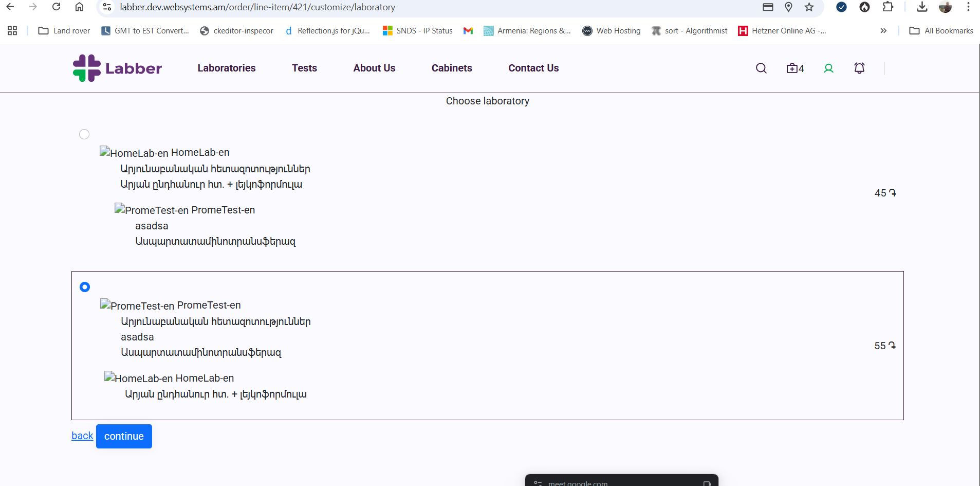Open the Tests menu item
980x486 pixels.
pyautogui.click(x=304, y=68)
